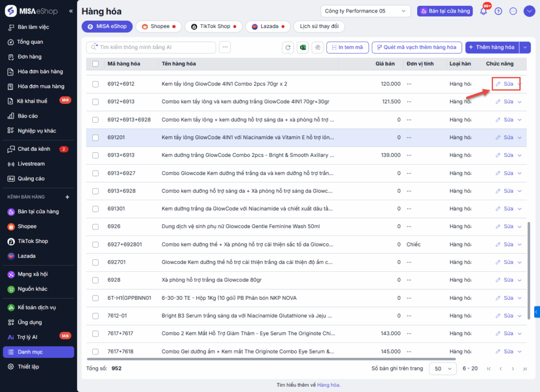Click the Bán tại cửa hàng header button
Viewport: 540px width, 392px height.
pyautogui.click(x=445, y=11)
